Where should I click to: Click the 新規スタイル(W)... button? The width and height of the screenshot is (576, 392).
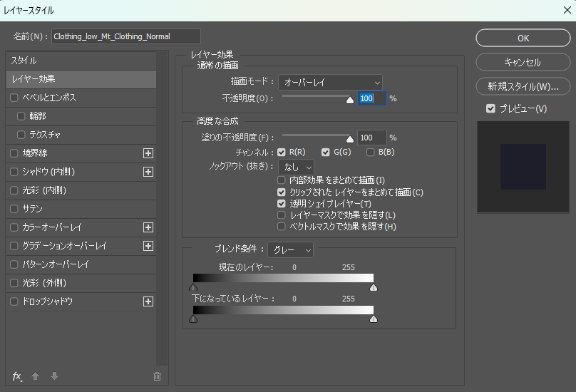pyautogui.click(x=523, y=87)
